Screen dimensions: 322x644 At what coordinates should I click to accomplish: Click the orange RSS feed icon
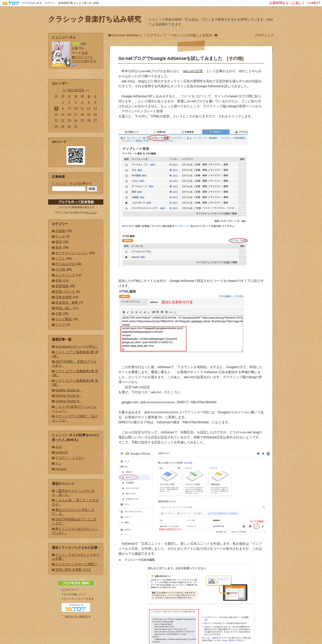click(x=63, y=617)
